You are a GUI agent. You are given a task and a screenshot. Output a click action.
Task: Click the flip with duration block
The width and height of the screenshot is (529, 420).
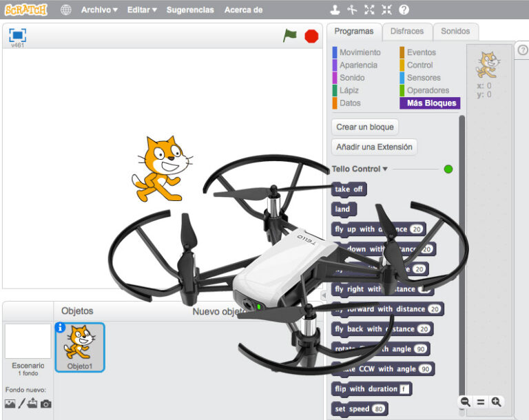pos(372,389)
